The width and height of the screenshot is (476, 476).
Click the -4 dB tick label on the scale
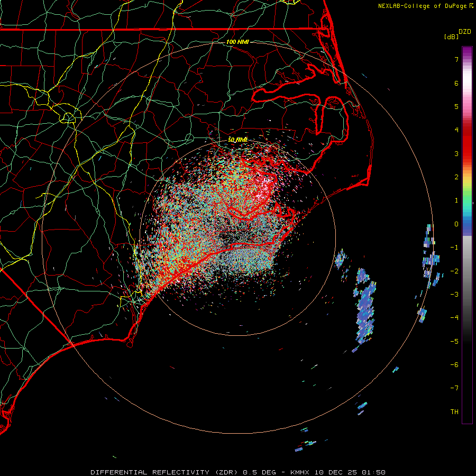click(x=454, y=318)
